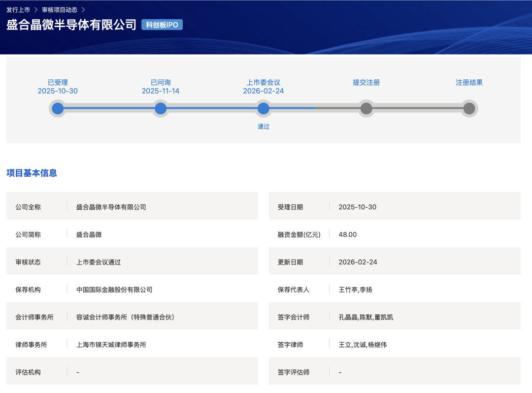Click the 提交注册 timeline node
The image size is (532, 393).
point(366,108)
